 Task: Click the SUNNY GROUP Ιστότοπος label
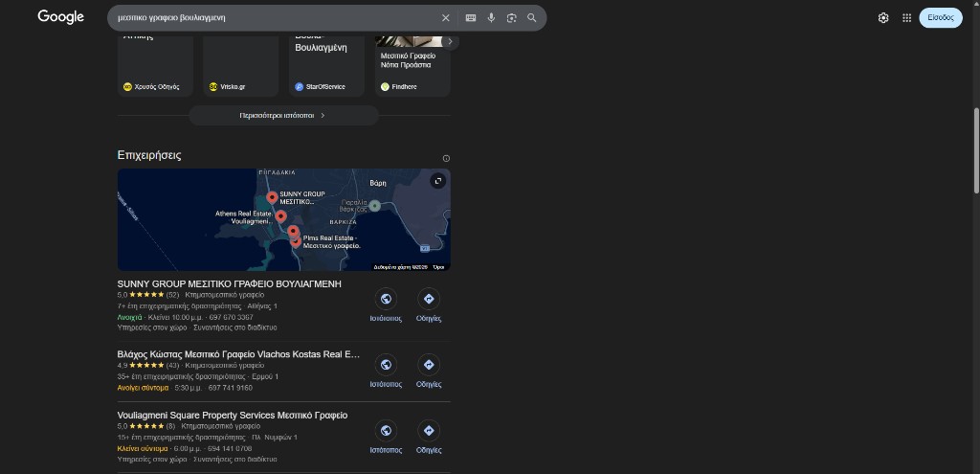point(386,318)
